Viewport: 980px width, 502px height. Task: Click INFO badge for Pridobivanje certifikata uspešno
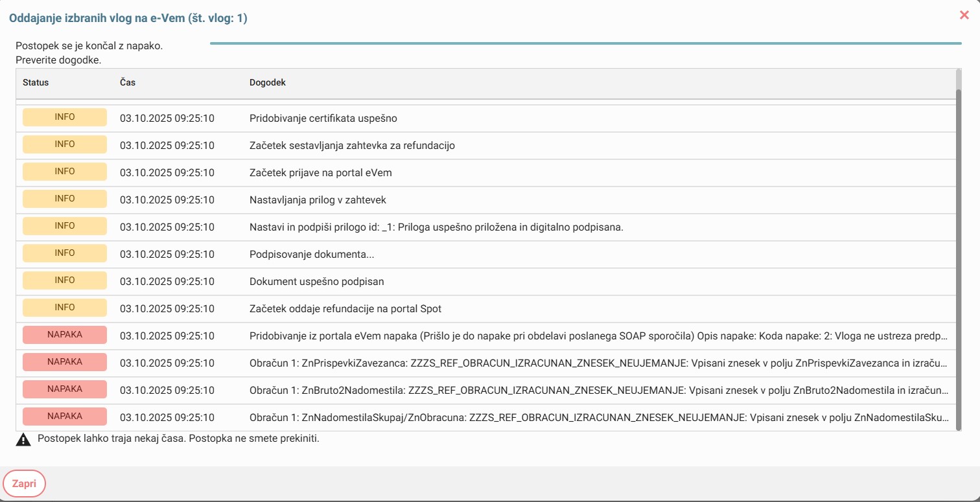coord(65,118)
